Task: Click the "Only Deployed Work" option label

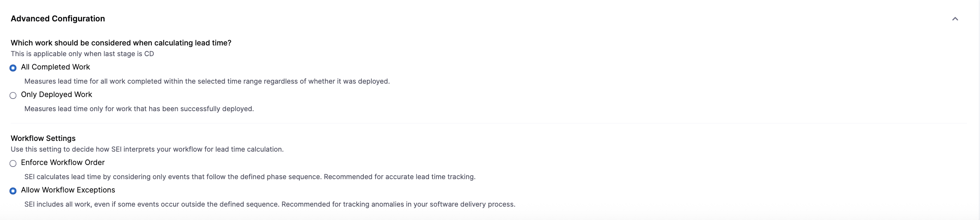Action: click(56, 95)
